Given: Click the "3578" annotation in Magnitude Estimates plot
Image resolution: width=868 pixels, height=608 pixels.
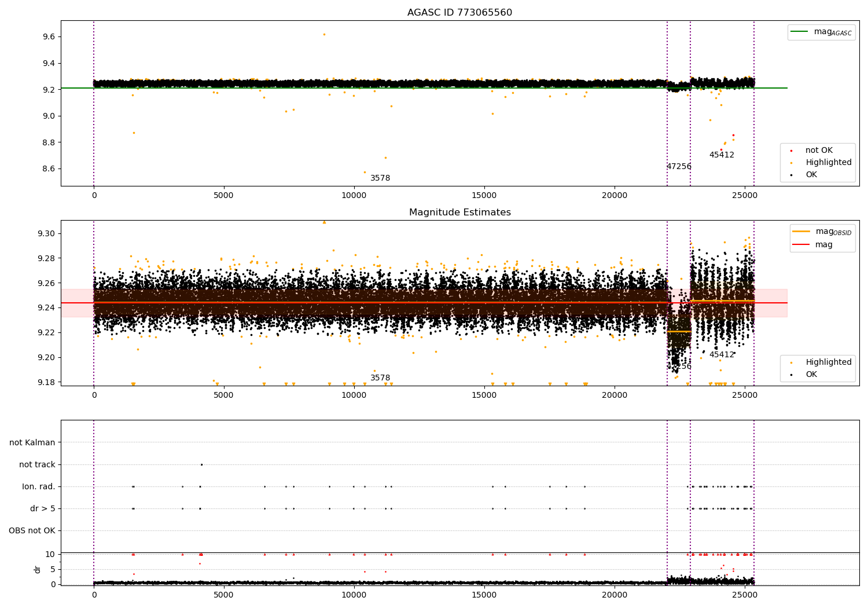Looking at the screenshot, I should click(380, 378).
